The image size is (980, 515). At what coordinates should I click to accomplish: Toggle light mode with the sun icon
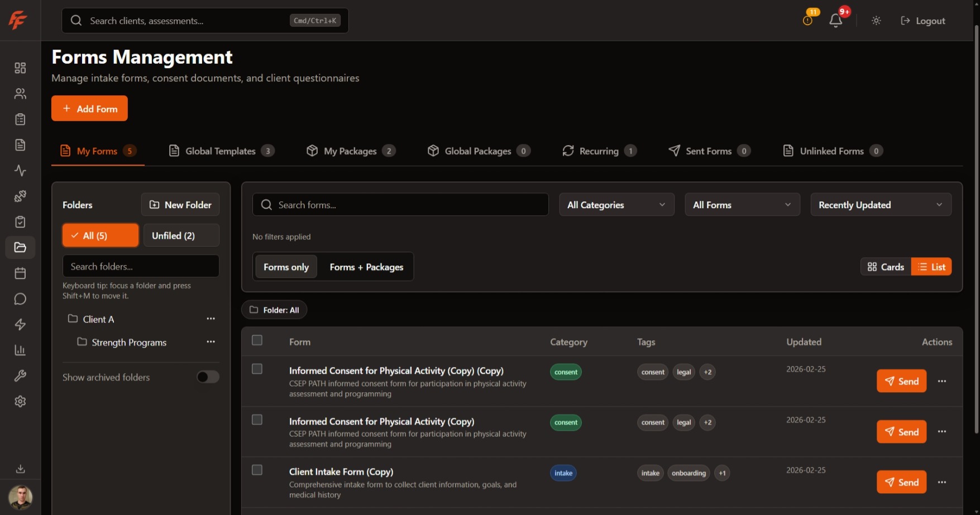click(x=876, y=20)
